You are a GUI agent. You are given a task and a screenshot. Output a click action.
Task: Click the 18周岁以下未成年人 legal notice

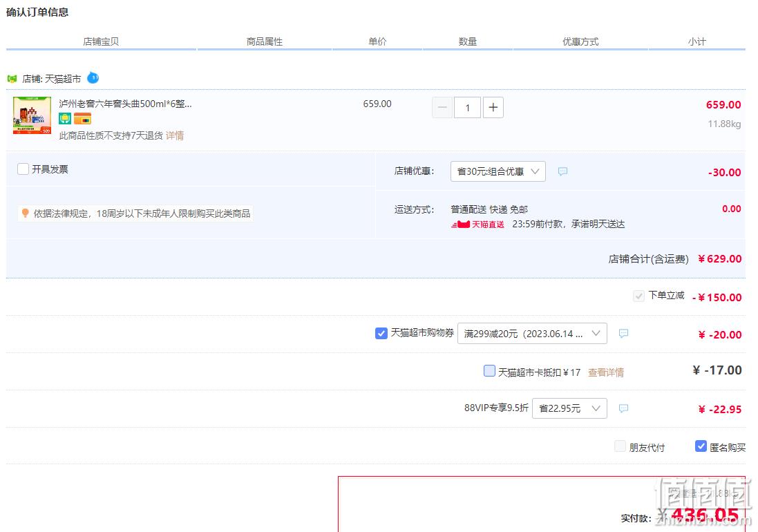pyautogui.click(x=142, y=213)
